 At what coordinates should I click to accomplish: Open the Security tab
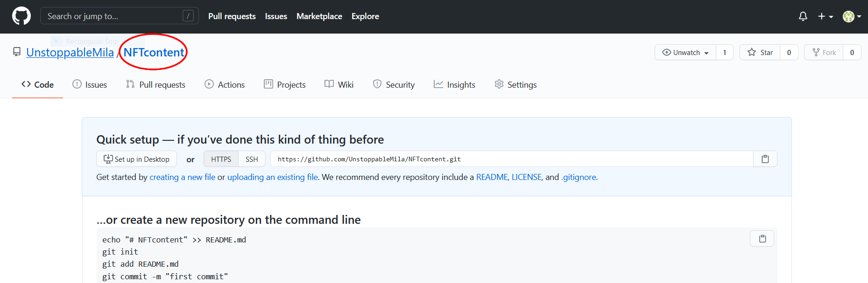(x=394, y=84)
